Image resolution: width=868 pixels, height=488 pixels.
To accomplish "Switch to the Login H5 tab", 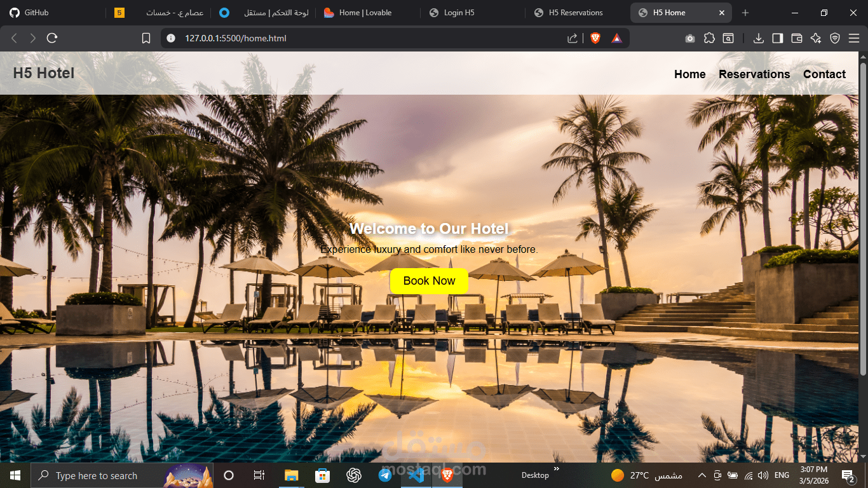I will click(473, 13).
